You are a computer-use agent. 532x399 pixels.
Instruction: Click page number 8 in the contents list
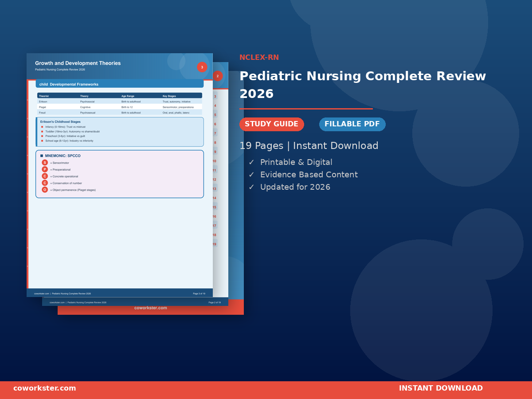215,143
